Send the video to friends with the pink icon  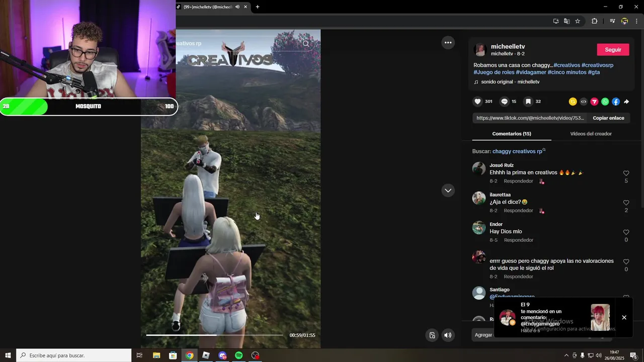click(x=594, y=102)
